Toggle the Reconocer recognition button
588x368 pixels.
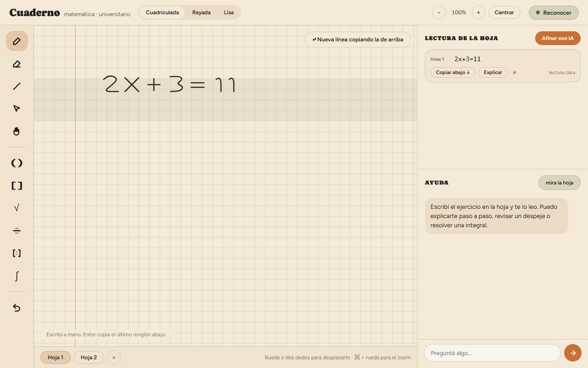pos(554,12)
